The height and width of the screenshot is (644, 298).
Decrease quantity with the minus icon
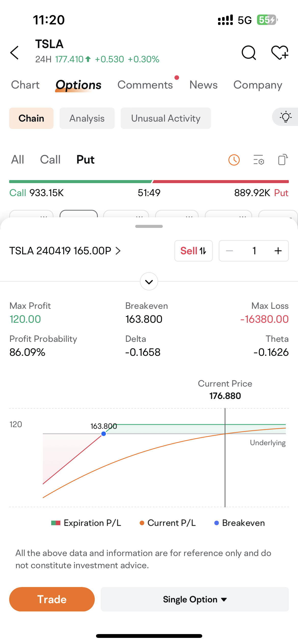[229, 251]
